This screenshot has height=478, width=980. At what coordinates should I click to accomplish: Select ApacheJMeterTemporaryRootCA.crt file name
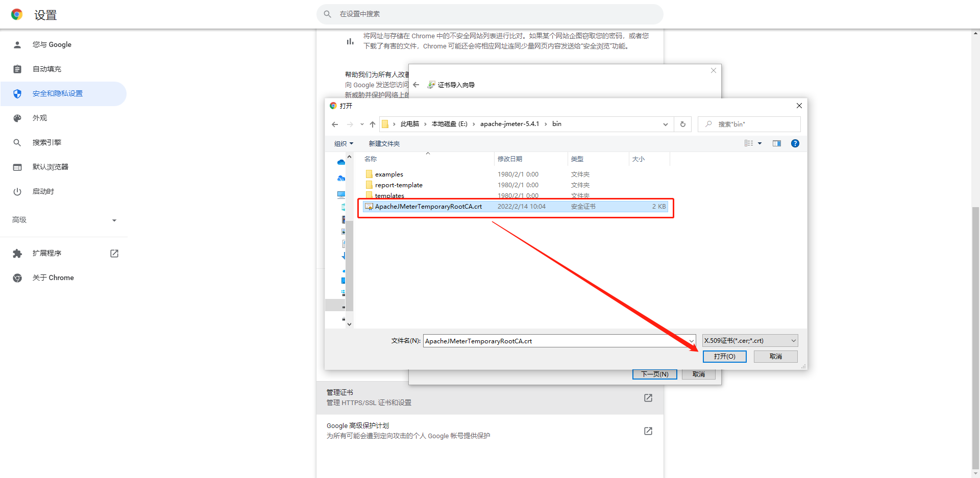click(428, 207)
